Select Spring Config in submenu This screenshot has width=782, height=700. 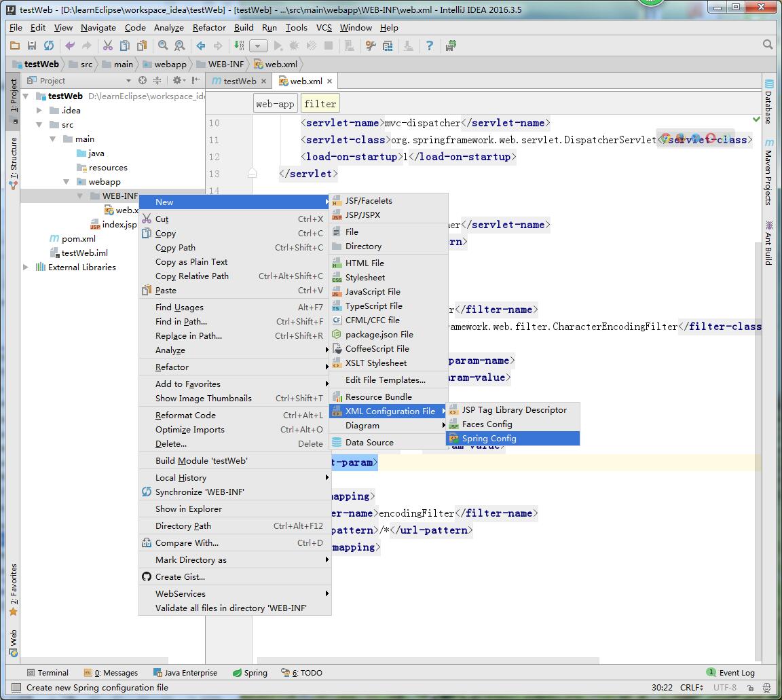coord(513,438)
